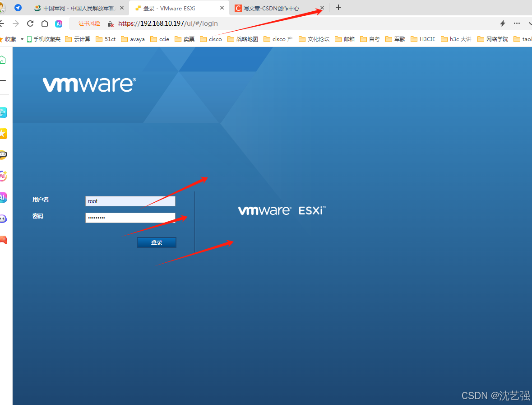This screenshot has height=405, width=532.
Task: Click the insecure certificate lock icon
Action: pos(110,24)
